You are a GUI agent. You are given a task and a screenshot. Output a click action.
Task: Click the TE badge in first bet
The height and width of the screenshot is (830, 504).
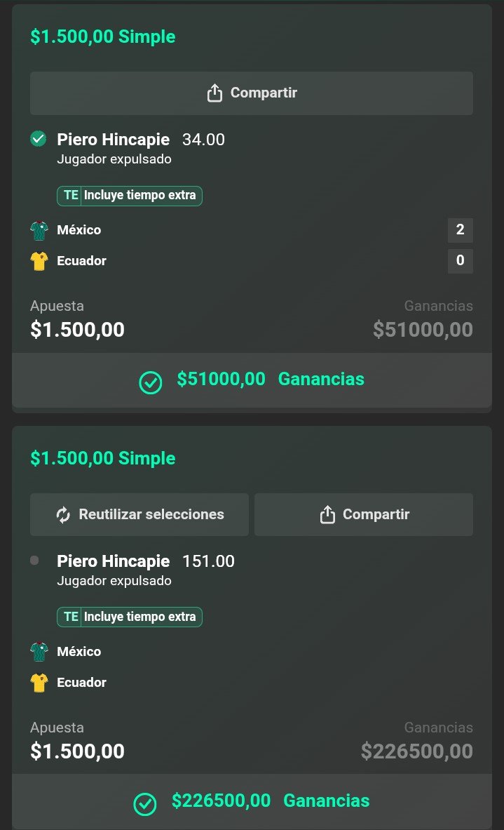[x=70, y=195]
